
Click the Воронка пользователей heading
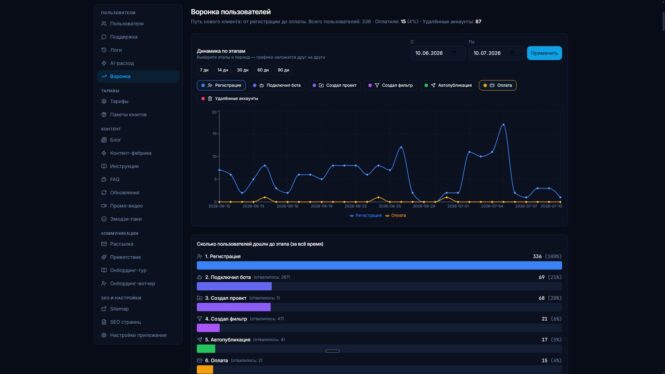[x=231, y=12]
